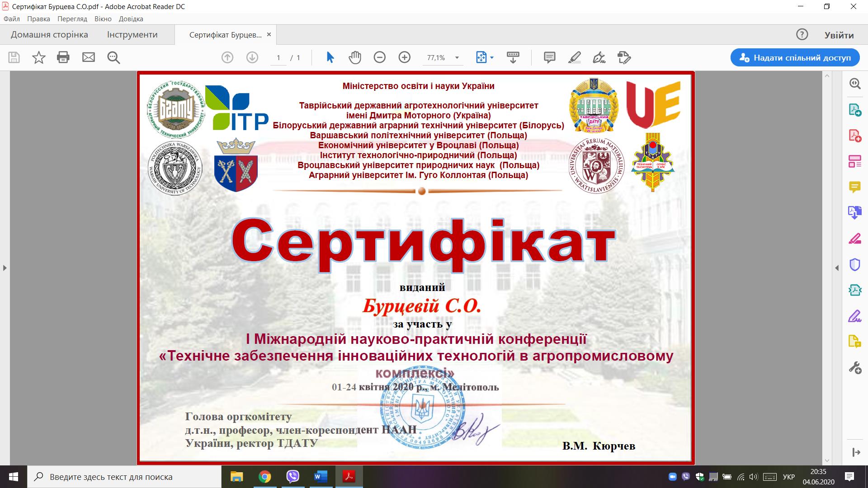The width and height of the screenshot is (868, 488).
Task: Open the Sign document pen tool
Action: coord(599,57)
